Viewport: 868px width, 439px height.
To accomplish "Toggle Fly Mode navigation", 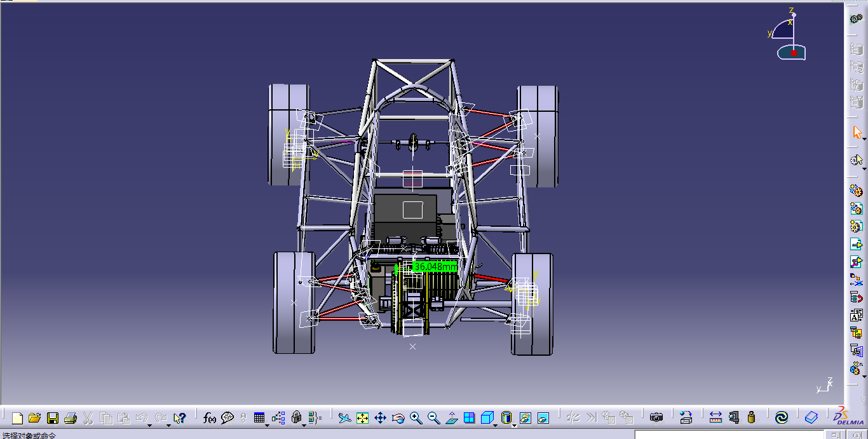I will pyautogui.click(x=343, y=417).
